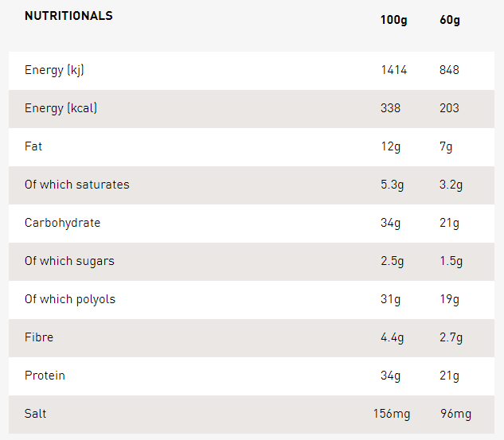
Task: Select the 5.3g saturates value
Action: (392, 185)
